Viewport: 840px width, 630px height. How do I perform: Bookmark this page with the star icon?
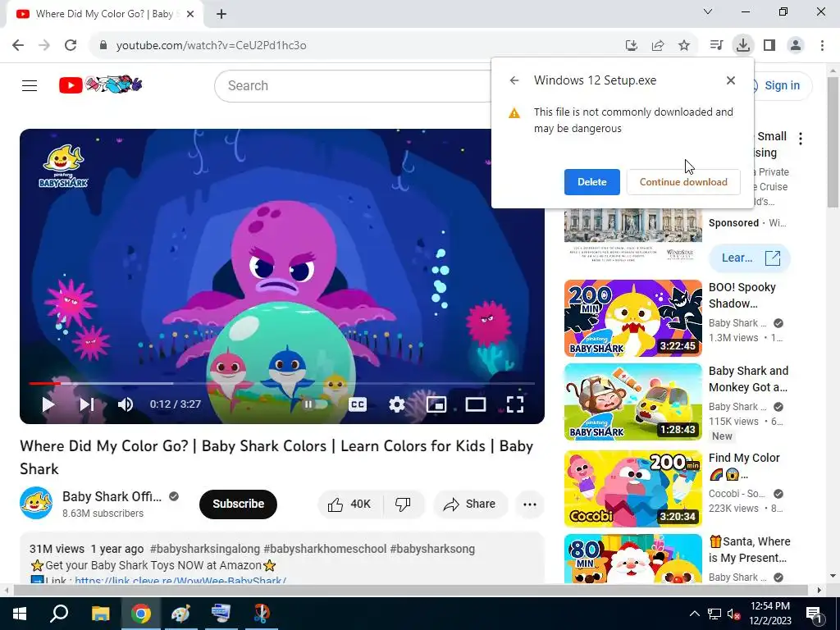point(684,46)
